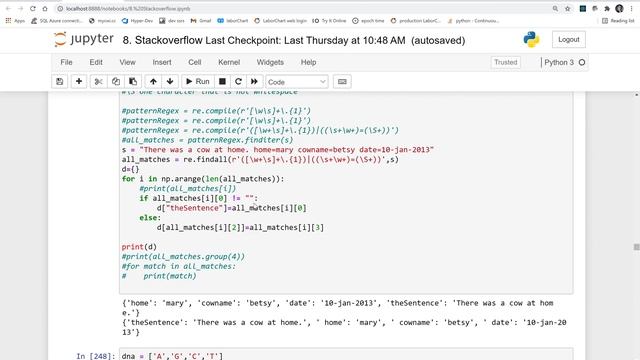Open the View menu

click(127, 62)
